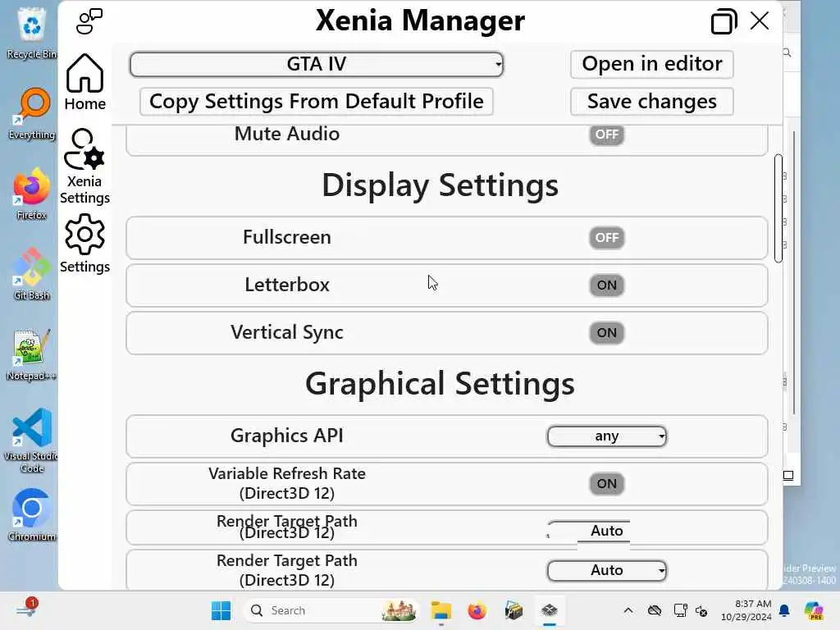Open Git Bash desktop shortcut
This screenshot has width=840, height=630.
click(x=32, y=274)
